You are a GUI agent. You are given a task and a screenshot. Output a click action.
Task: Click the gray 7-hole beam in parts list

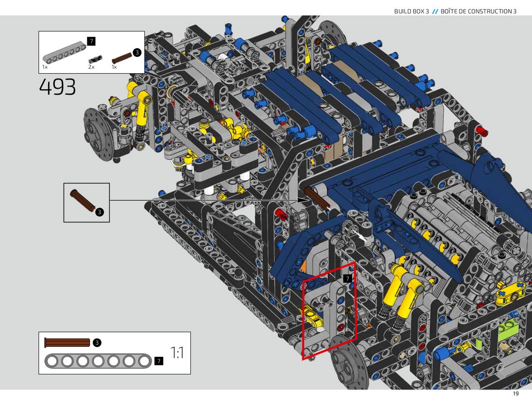64,53
